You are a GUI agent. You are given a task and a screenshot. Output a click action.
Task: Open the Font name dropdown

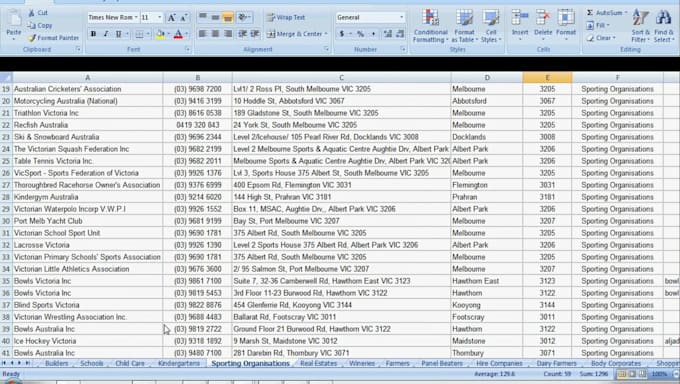coord(136,17)
